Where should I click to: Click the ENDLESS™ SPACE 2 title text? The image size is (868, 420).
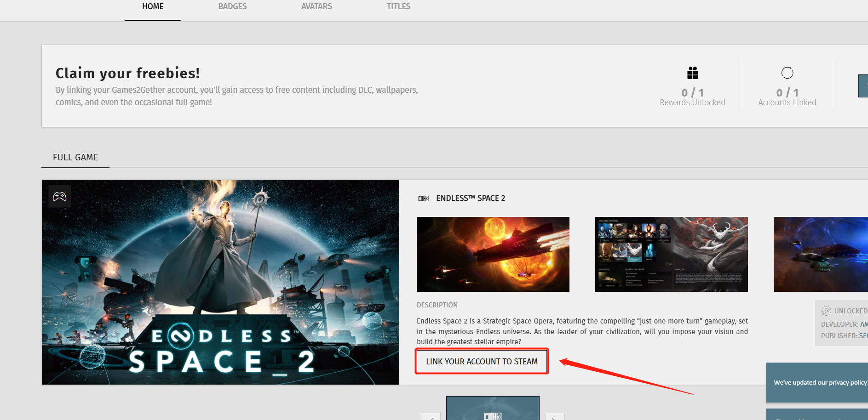(x=471, y=198)
